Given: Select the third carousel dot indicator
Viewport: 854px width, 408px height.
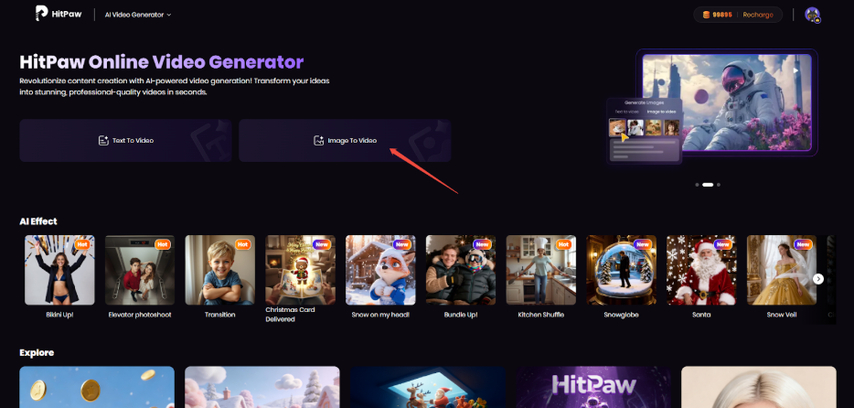Looking at the screenshot, I should tap(718, 185).
